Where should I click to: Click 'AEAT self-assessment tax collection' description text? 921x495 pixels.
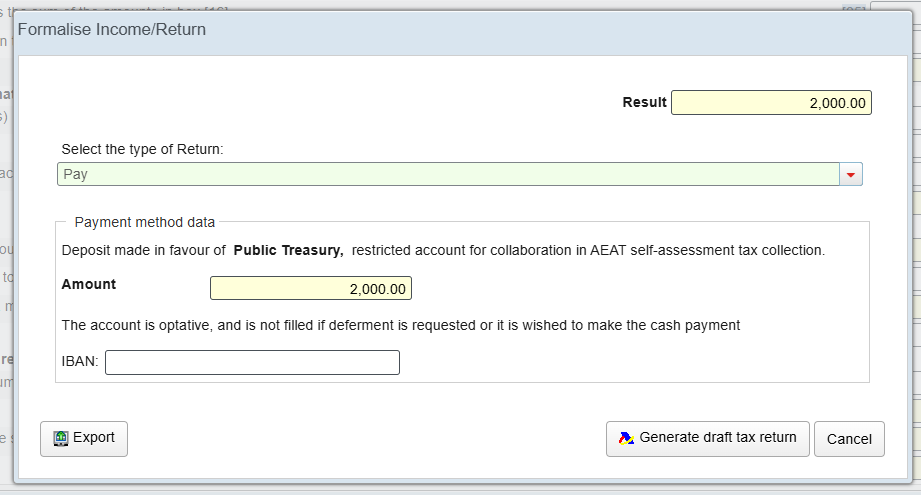700,250
